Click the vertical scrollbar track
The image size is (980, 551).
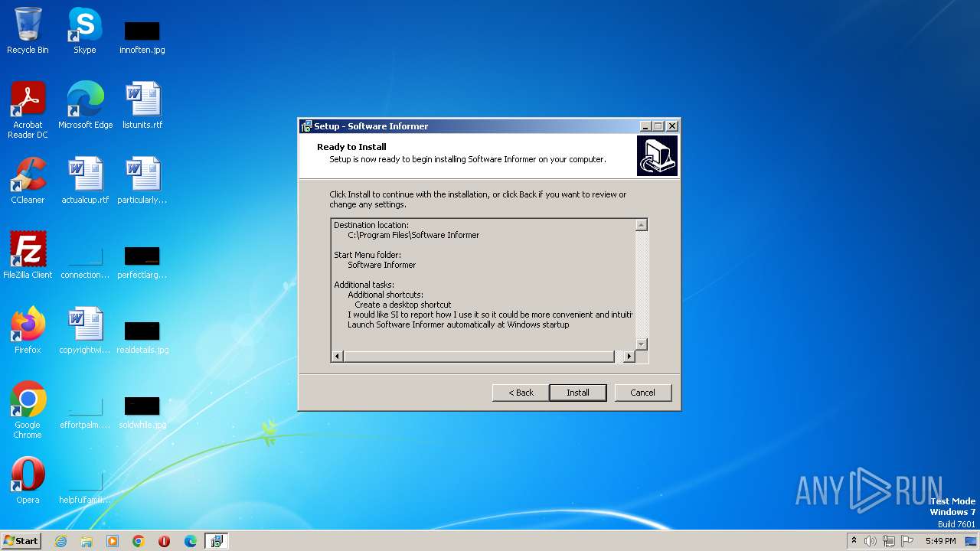[x=642, y=285]
